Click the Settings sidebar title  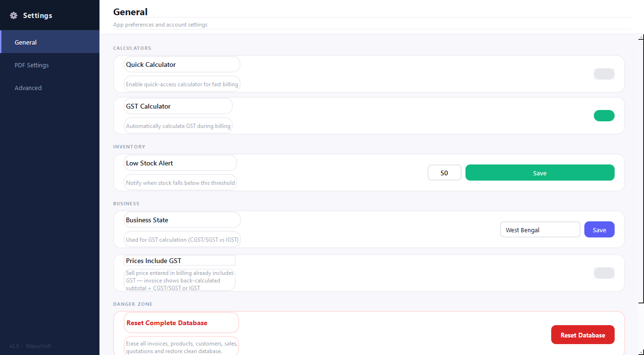(x=37, y=16)
